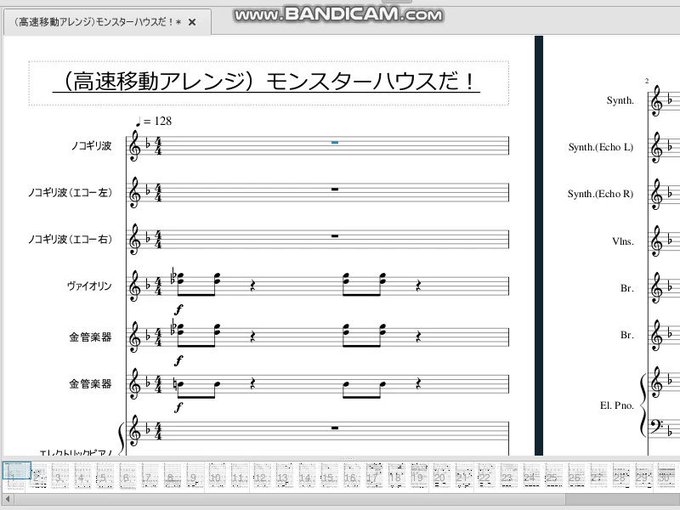Image resolution: width=680 pixels, height=510 pixels.
Task: Click the Synth.(Echo R) label on page 2
Action: [601, 194]
